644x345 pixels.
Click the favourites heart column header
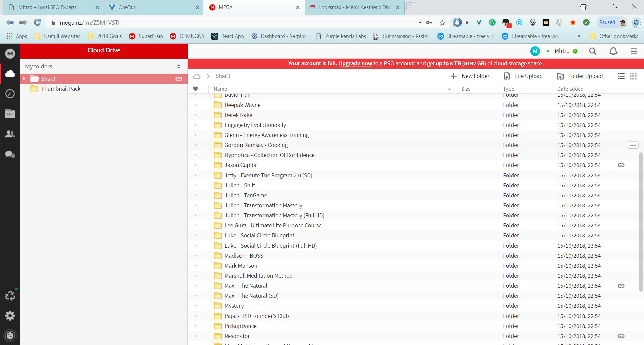(x=196, y=89)
